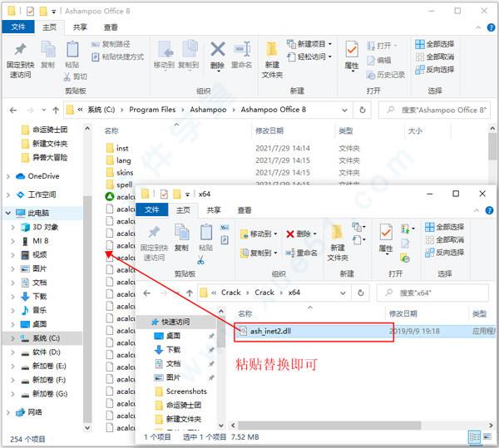This screenshot has width=499, height=448.
Task: Collapse ribbon chevron in x64 window
Action: pyautogui.click(x=477, y=210)
